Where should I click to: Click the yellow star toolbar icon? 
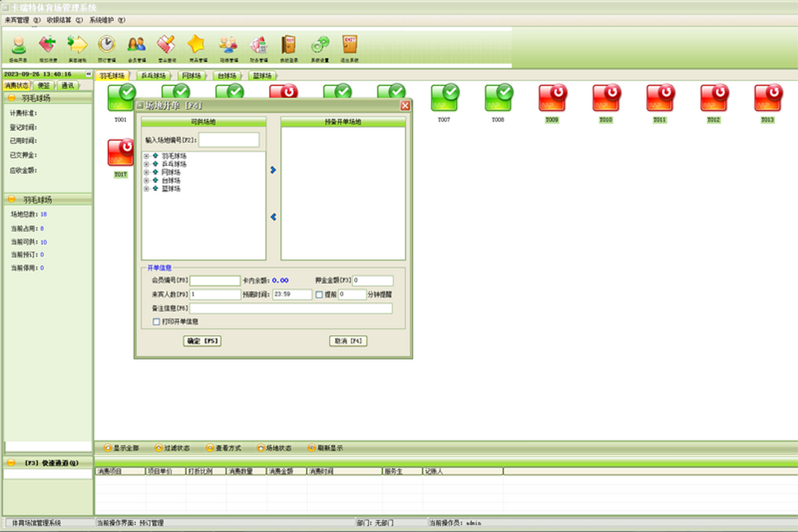coord(196,46)
